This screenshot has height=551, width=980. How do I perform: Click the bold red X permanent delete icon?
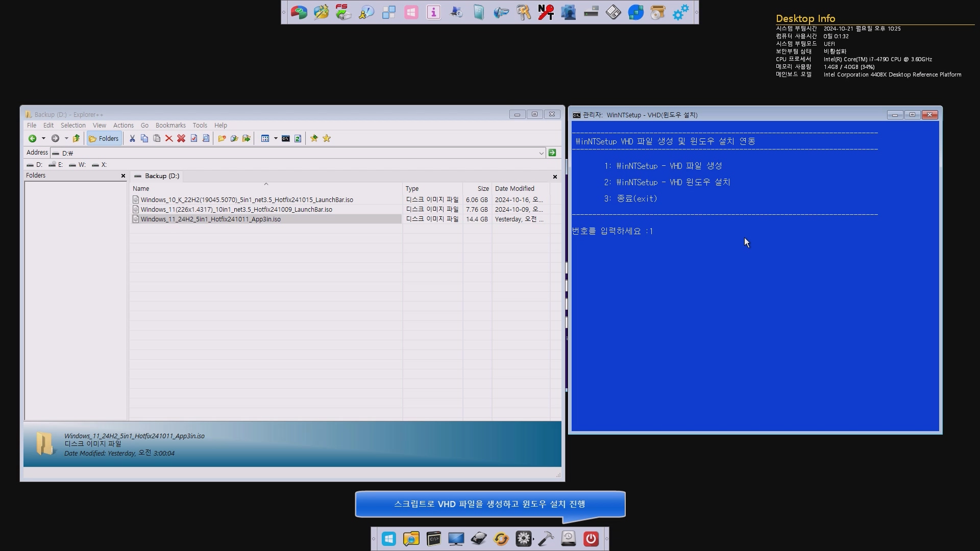pyautogui.click(x=181, y=138)
